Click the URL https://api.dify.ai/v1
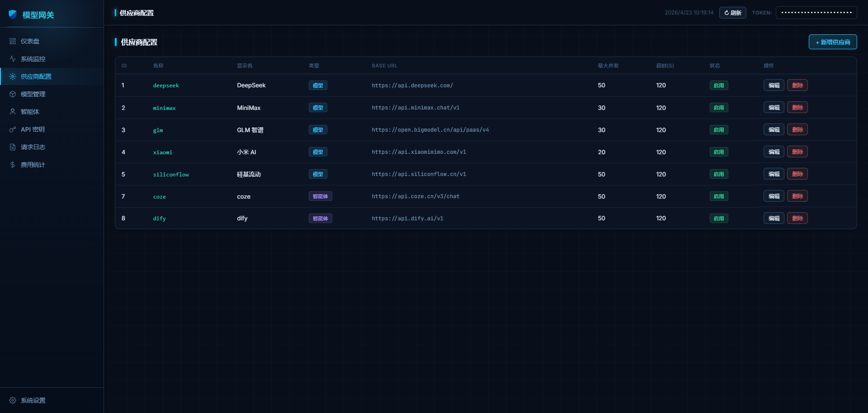 (x=407, y=218)
